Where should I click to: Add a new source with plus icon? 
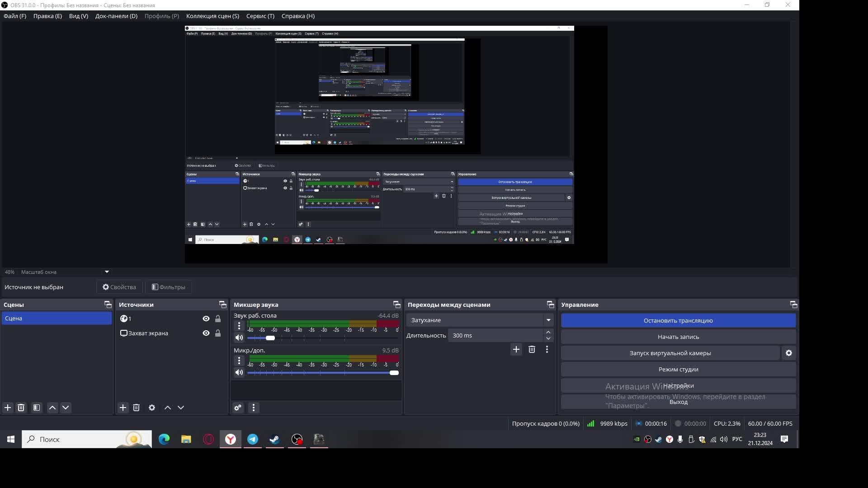coord(123,408)
